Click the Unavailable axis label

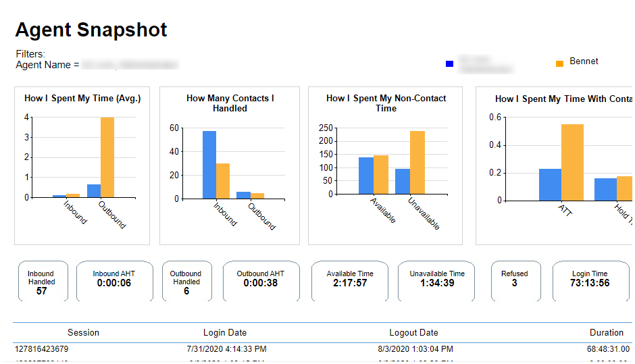click(424, 213)
